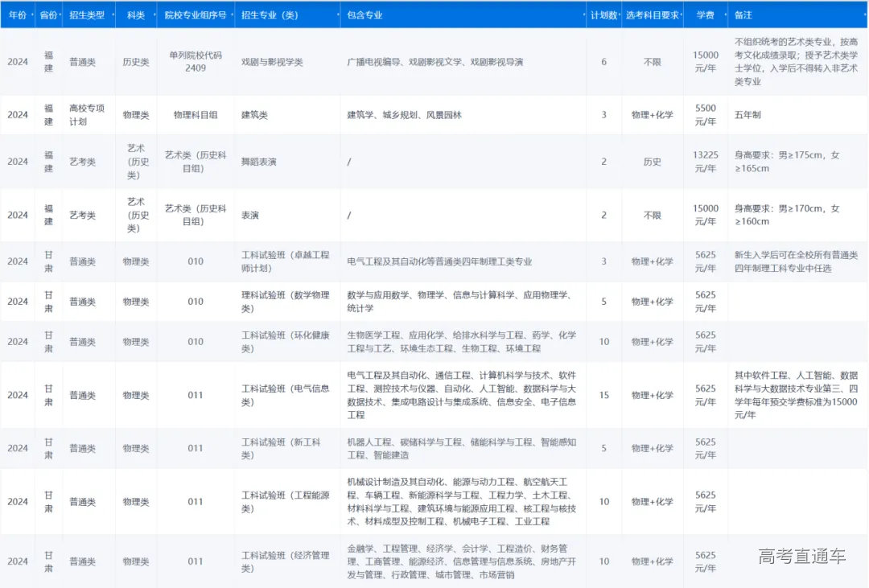Select the 工科试验班（新工科类） cell
Screen dimensions: 869x588
[x=281, y=448]
